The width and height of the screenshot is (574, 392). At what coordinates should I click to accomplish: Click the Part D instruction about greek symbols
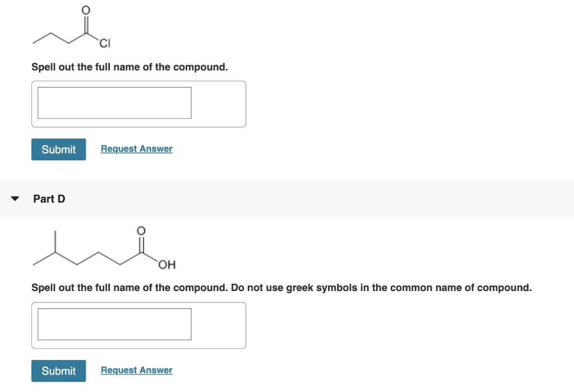pyautogui.click(x=281, y=288)
